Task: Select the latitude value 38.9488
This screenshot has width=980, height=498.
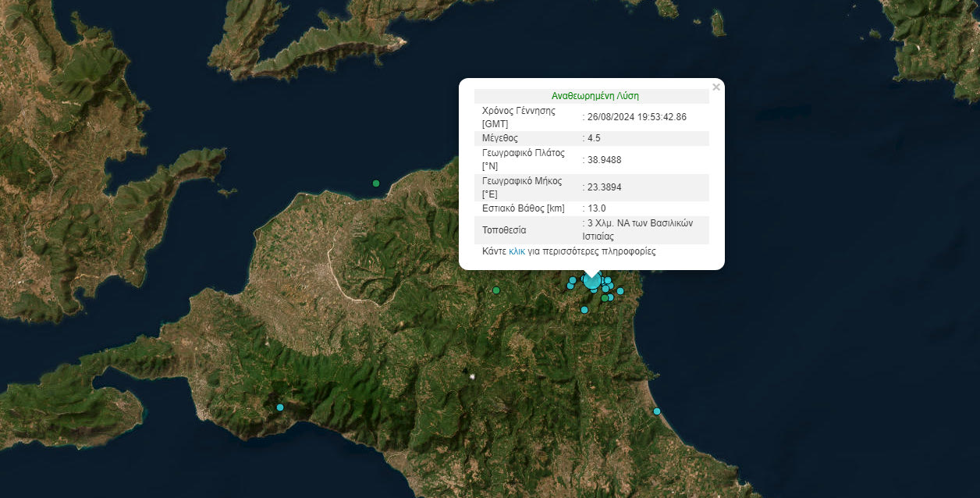Action: point(604,159)
